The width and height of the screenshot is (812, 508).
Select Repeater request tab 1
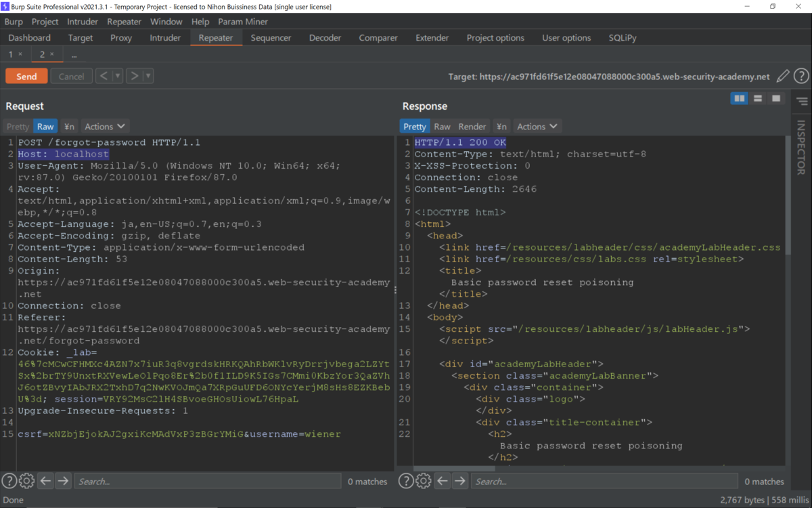(11, 54)
